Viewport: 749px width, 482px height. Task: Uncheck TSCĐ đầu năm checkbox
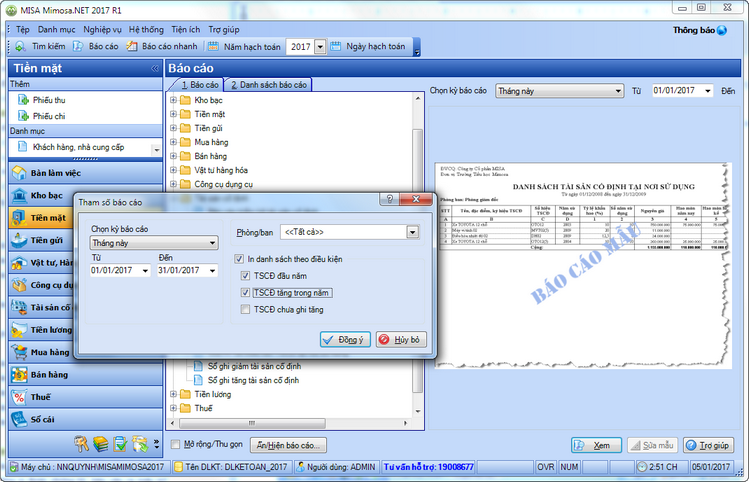coord(245,276)
